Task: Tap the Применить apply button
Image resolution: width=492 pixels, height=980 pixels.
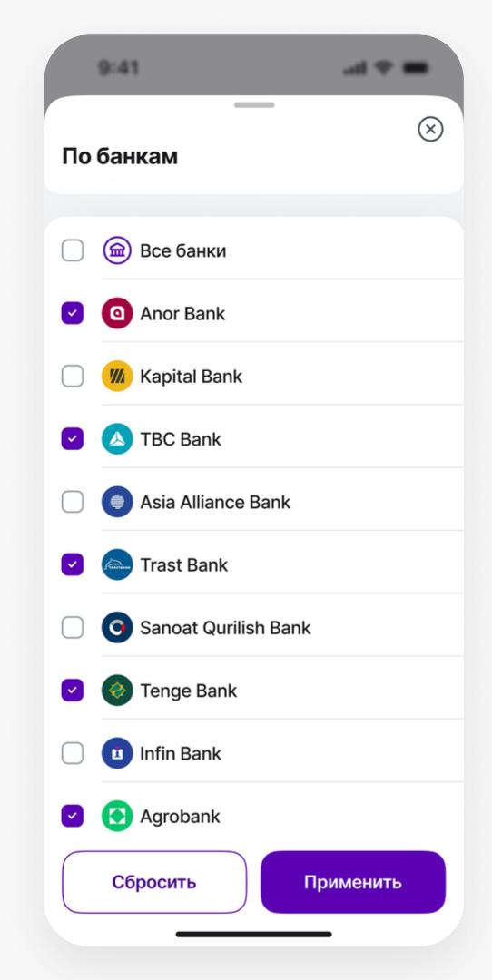Action: click(x=353, y=882)
